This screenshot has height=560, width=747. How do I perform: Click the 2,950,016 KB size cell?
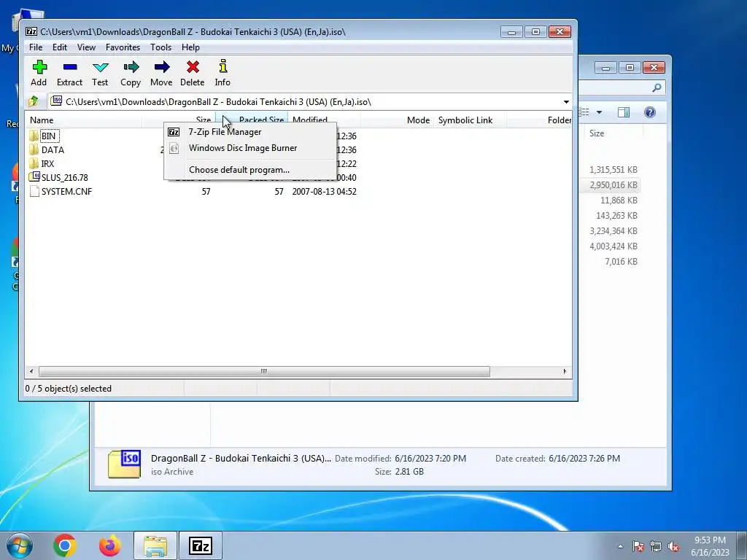[613, 184]
